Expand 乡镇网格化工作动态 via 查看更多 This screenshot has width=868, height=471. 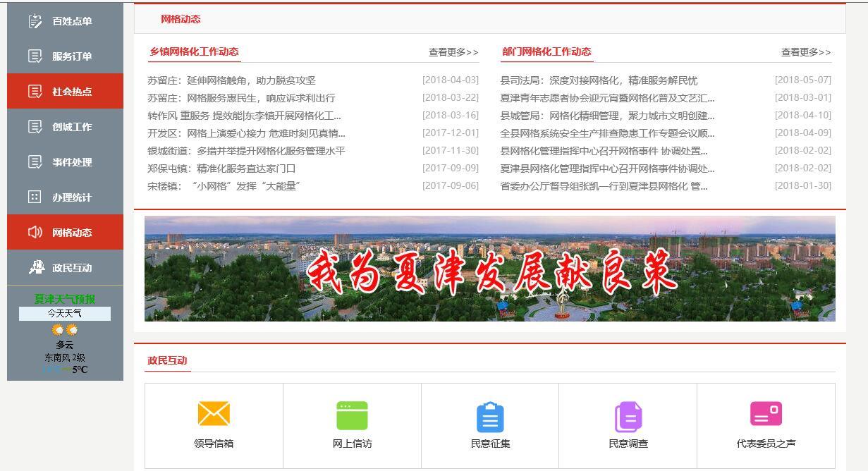click(x=454, y=51)
